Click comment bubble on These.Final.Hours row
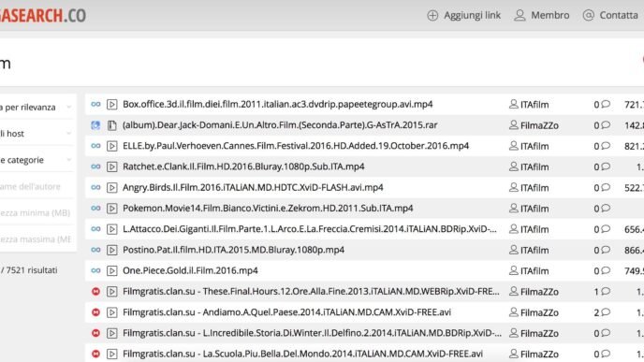Screen dimensions: 644x362 coord(606,292)
